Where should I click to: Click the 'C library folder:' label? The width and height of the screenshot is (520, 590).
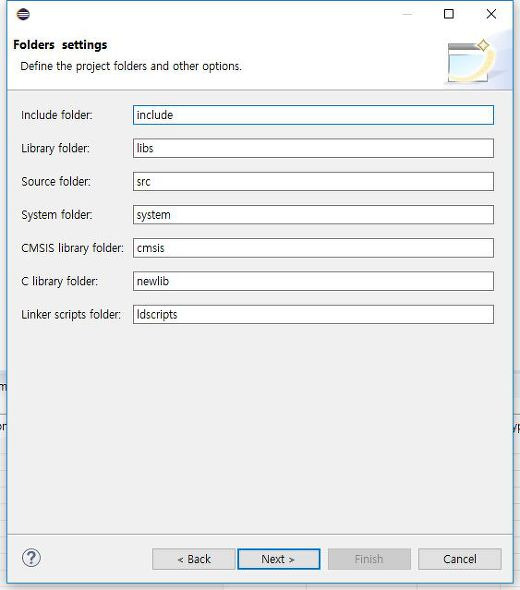click(59, 281)
